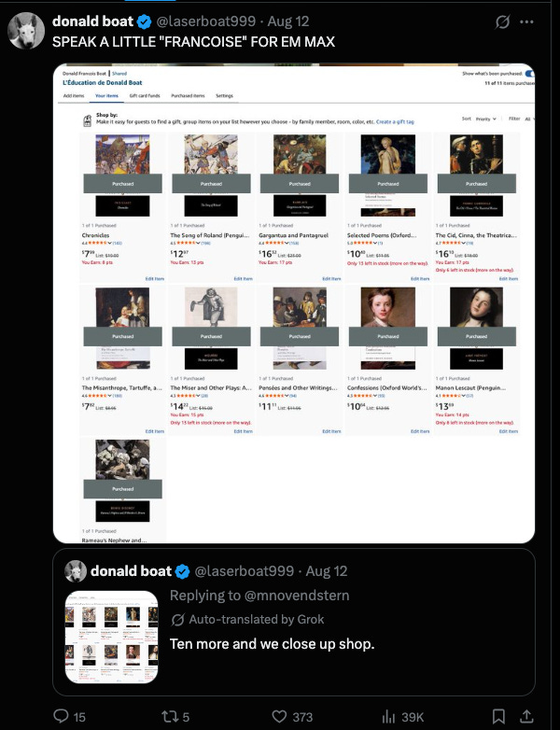Open the bull terrier profile avatar

pyautogui.click(x=26, y=31)
